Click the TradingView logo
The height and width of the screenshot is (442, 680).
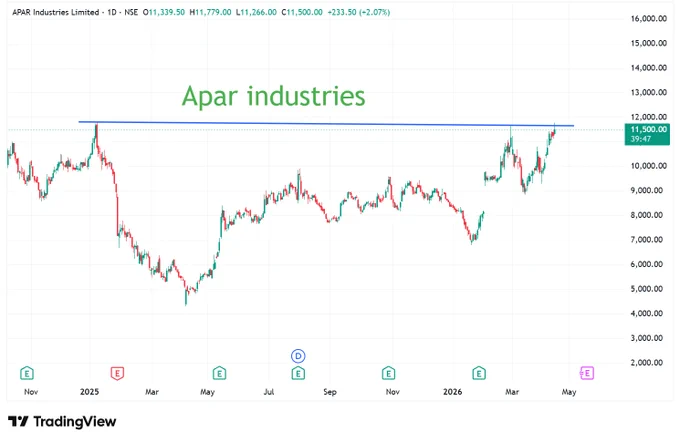tap(62, 421)
